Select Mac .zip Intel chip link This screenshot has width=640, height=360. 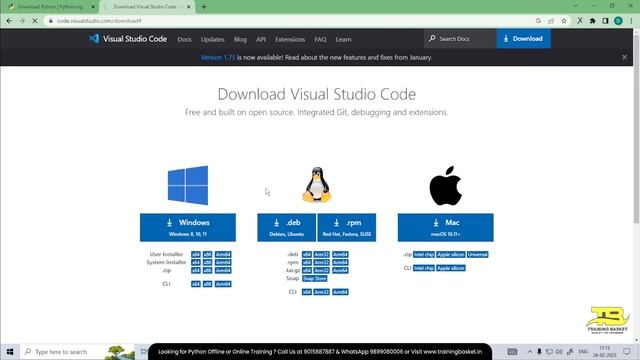[x=424, y=254]
